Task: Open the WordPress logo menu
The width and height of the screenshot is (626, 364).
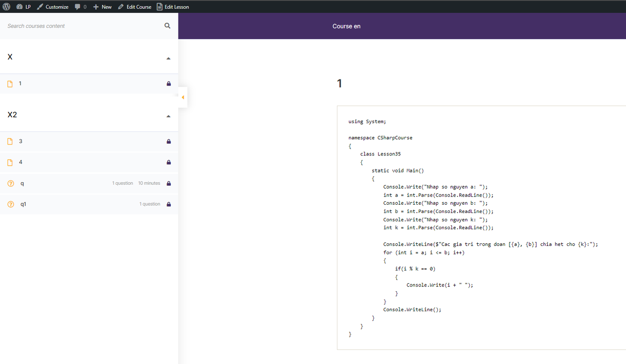Action: (6, 7)
